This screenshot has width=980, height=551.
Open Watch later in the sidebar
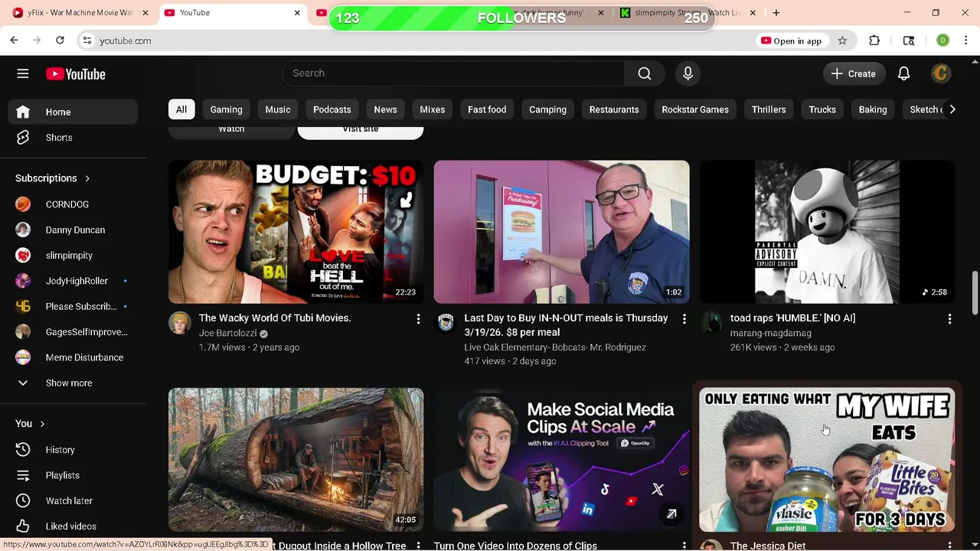[x=73, y=500]
